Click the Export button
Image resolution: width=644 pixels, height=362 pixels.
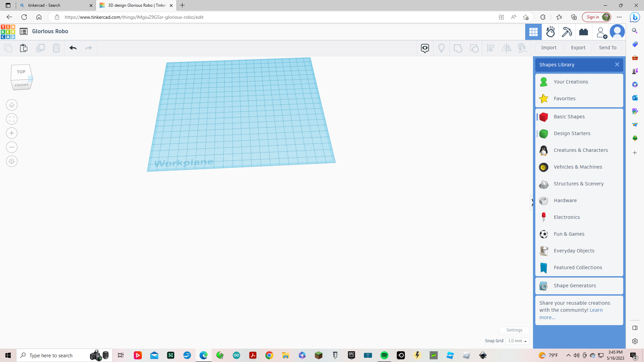tap(578, 48)
